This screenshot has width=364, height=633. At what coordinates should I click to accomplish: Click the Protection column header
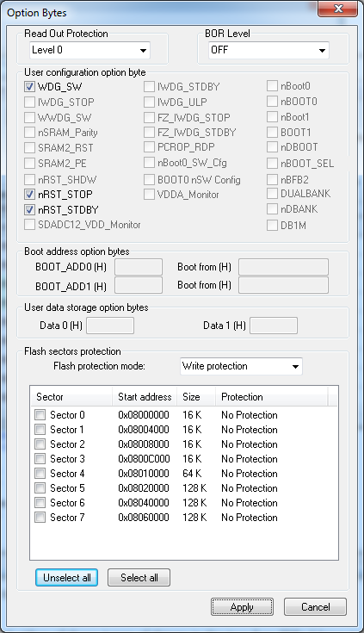click(x=272, y=397)
